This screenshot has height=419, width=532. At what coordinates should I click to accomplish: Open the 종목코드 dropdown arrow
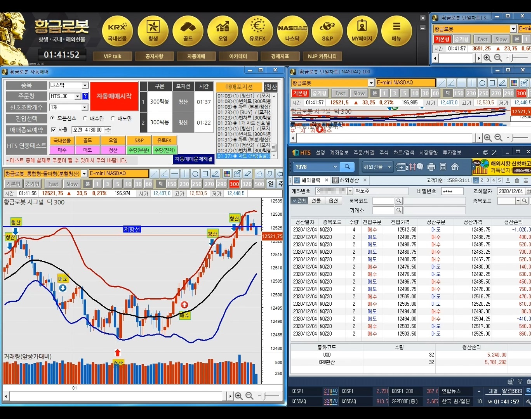pos(518,201)
